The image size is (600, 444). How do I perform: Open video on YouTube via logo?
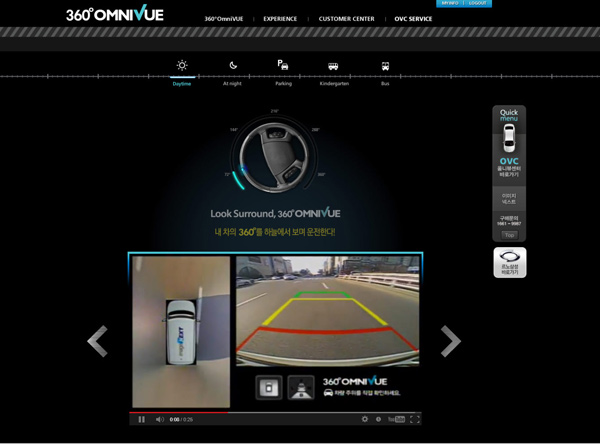coord(396,420)
